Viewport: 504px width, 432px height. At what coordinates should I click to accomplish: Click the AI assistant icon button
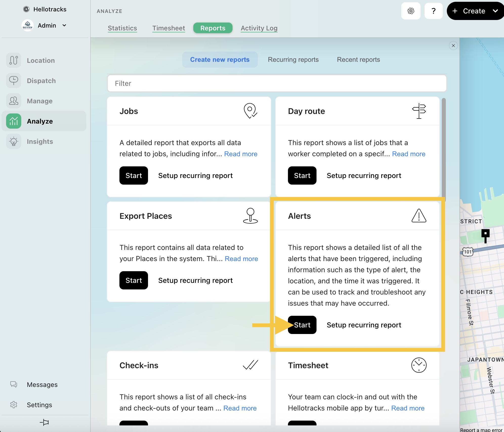[411, 11]
